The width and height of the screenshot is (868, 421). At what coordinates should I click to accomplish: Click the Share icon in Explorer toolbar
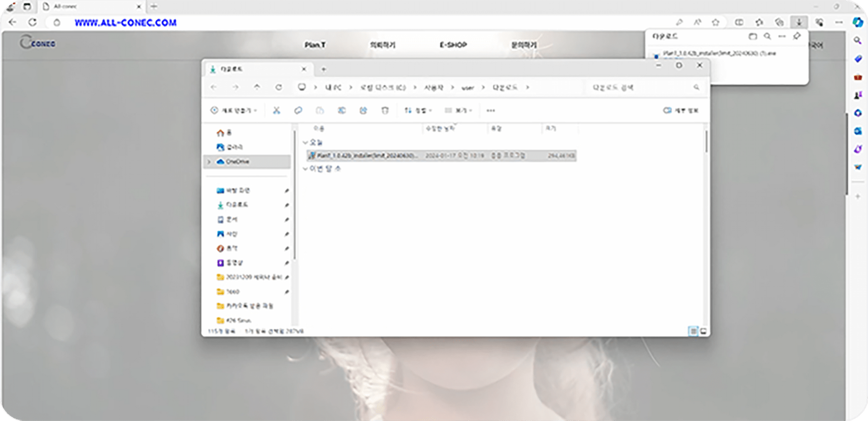pos(363,110)
